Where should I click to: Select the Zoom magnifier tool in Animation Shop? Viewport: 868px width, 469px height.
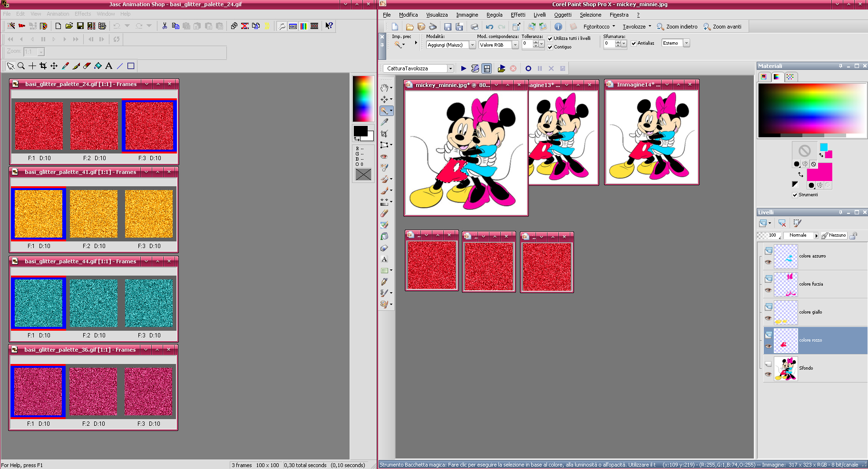point(21,66)
